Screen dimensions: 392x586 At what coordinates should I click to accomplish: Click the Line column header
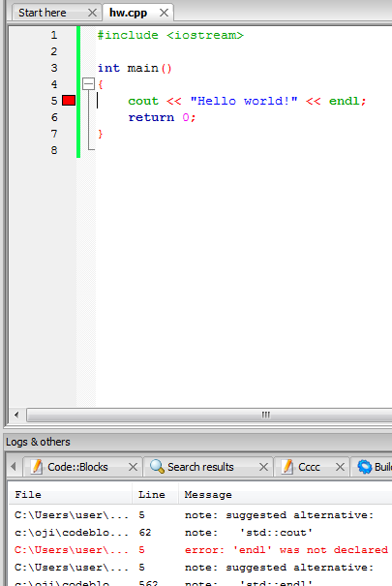(155, 494)
